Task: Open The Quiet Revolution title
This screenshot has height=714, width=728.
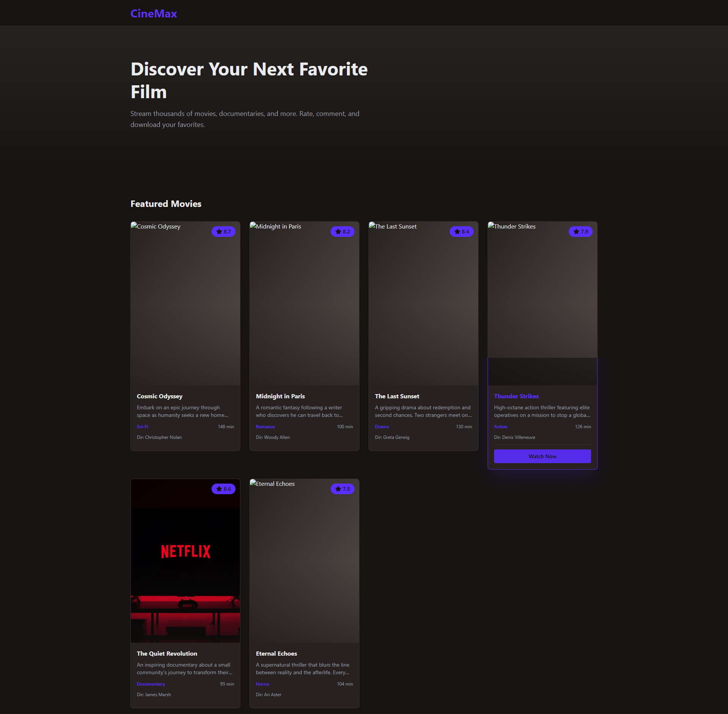Action: click(x=167, y=653)
